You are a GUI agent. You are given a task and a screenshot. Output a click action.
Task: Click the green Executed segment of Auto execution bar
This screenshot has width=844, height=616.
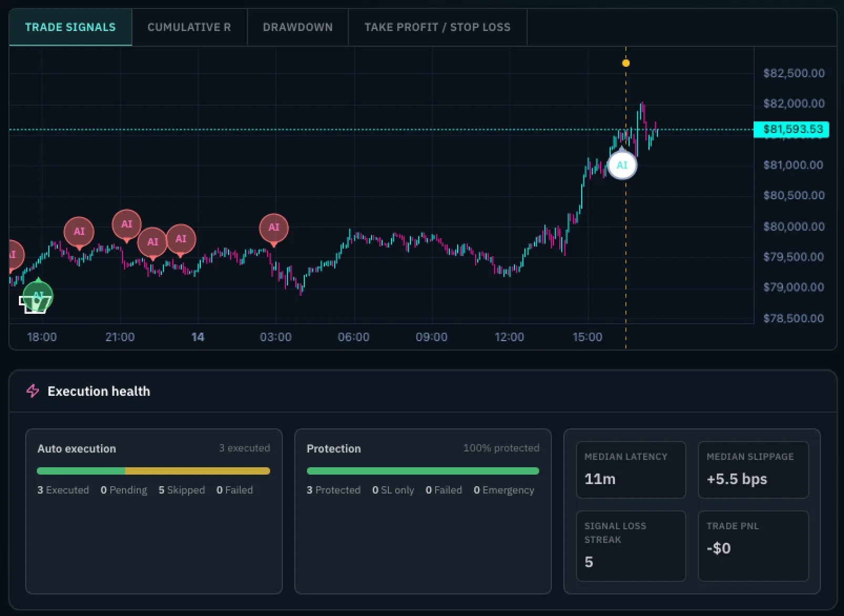coord(81,471)
